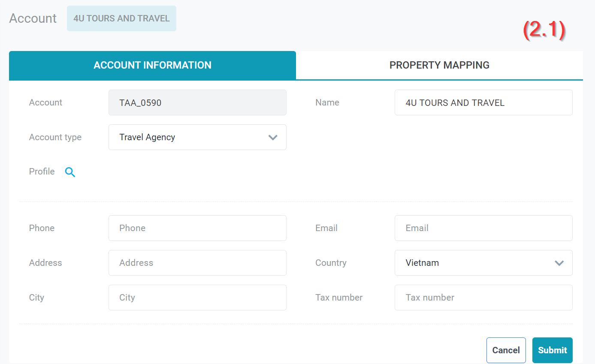This screenshot has width=595, height=364.
Task: Click the Account type chevron arrow
Action: pos(273,138)
